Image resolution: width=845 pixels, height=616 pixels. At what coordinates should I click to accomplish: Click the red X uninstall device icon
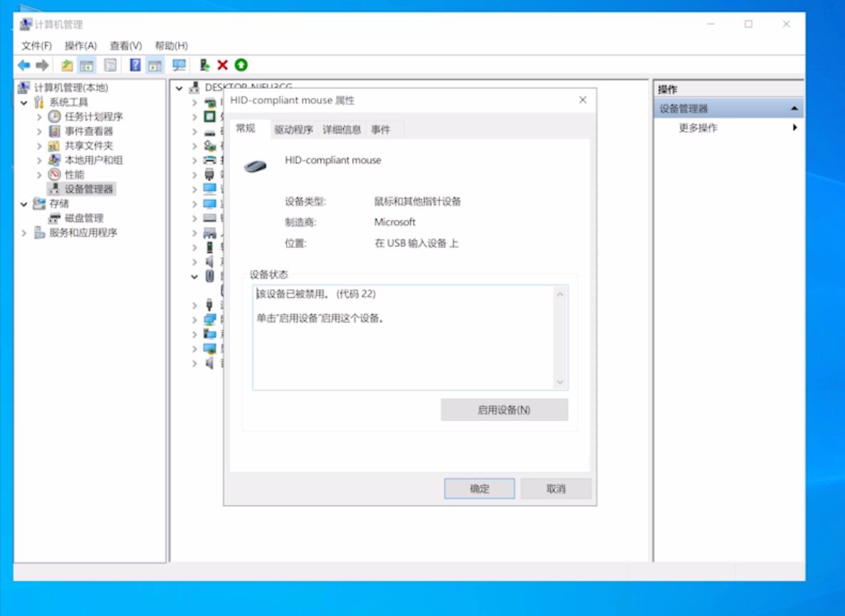click(x=223, y=66)
